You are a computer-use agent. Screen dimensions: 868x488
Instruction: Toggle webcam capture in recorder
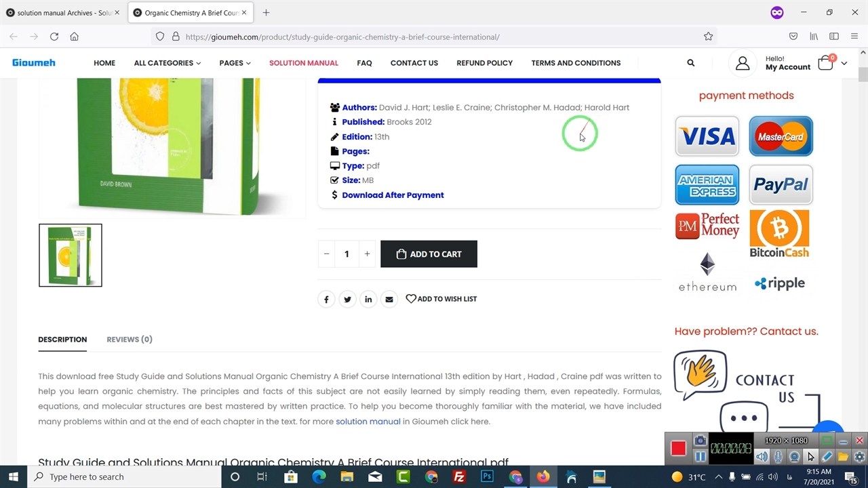pyautogui.click(x=794, y=457)
